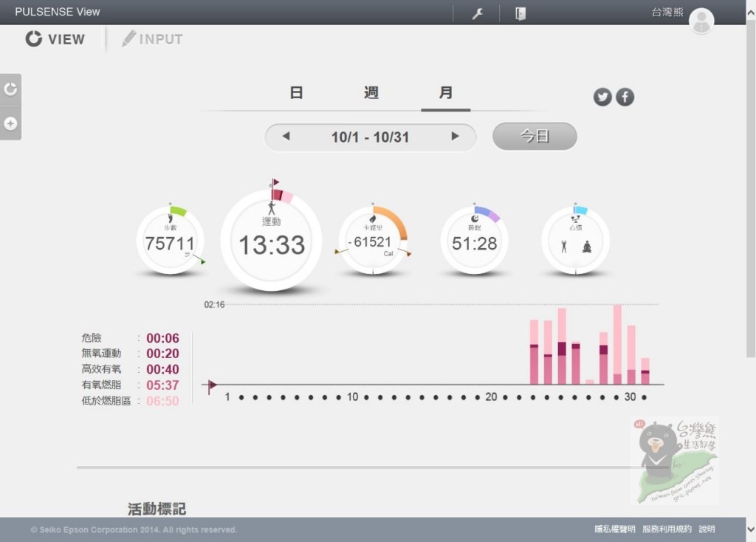Image resolution: width=756 pixels, height=542 pixels.
Task: Click the standing person mood icon
Action: point(564,247)
